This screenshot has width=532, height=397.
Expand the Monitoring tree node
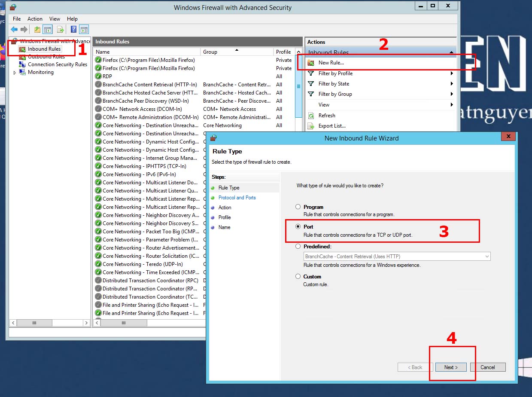coord(15,73)
